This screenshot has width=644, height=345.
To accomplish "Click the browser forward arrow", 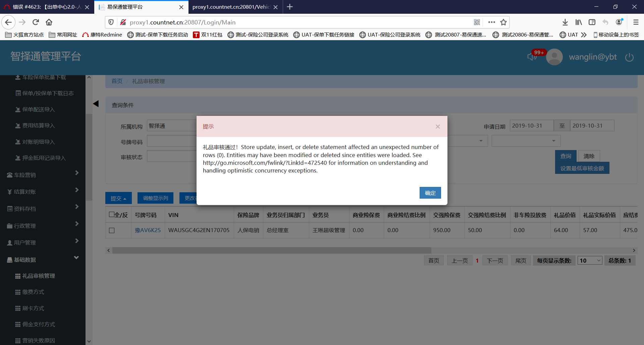I will click(22, 22).
